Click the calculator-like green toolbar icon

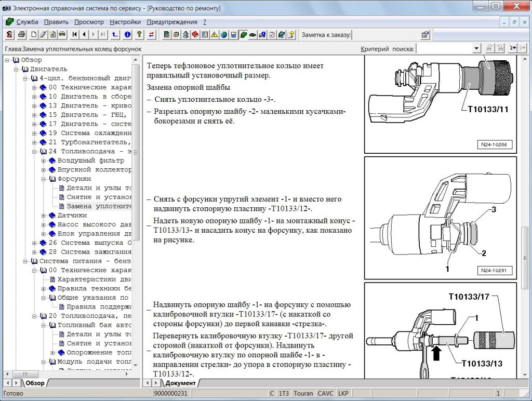click(167, 34)
